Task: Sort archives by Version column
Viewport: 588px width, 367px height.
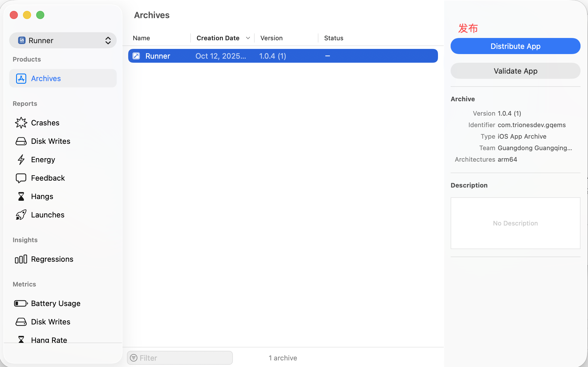Action: tap(271, 38)
